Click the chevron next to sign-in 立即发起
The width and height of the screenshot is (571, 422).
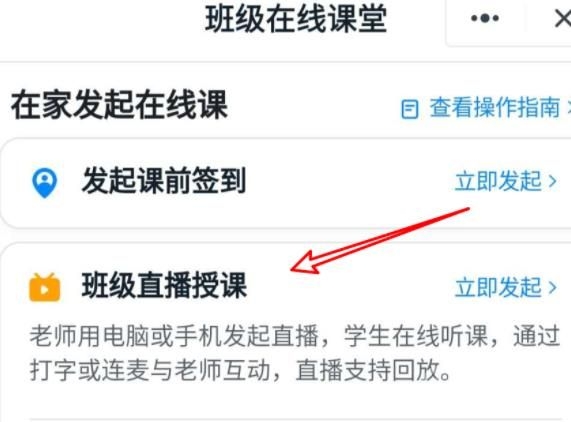click(x=553, y=181)
